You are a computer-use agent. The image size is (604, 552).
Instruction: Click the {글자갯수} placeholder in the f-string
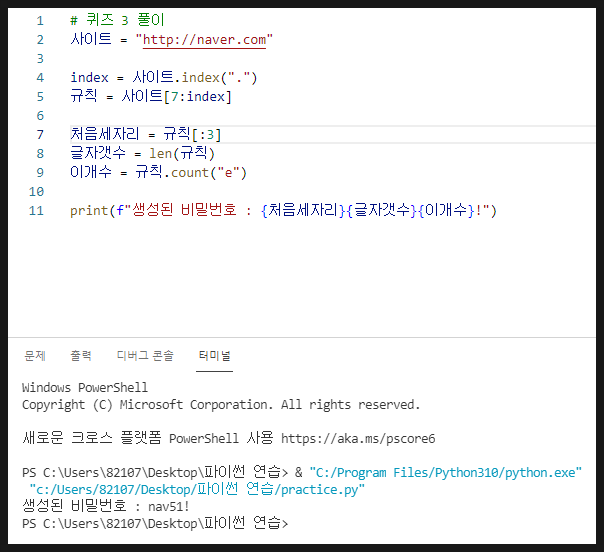(381, 210)
